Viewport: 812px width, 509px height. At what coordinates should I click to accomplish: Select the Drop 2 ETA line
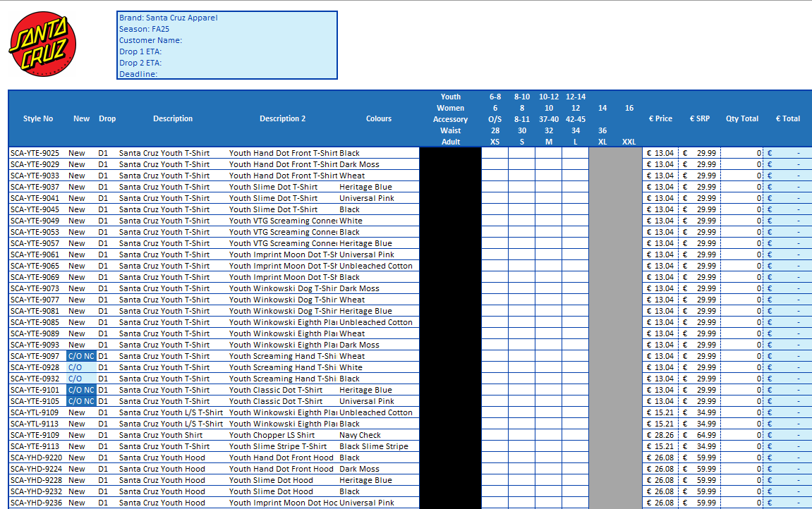(140, 63)
